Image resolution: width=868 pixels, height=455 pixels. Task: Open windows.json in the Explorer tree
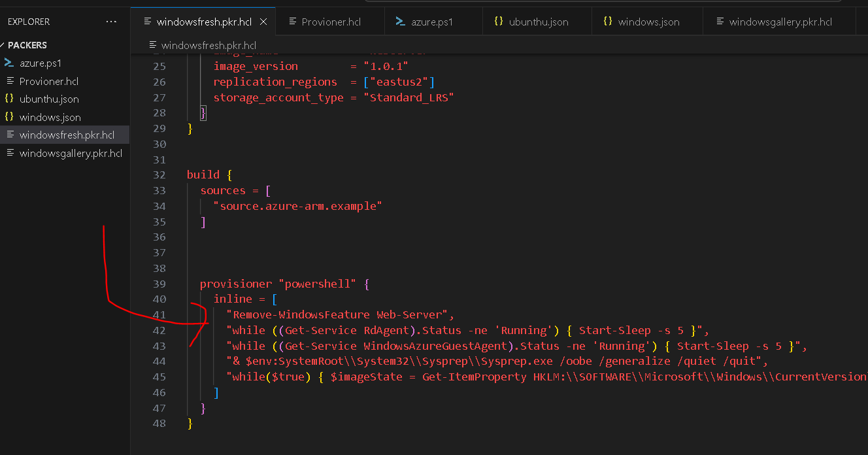[50, 118]
